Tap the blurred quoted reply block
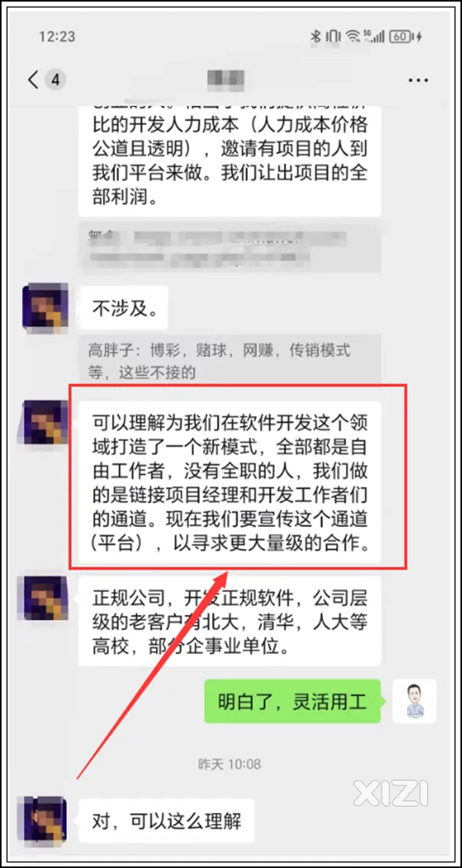462x868 pixels. [x=230, y=248]
